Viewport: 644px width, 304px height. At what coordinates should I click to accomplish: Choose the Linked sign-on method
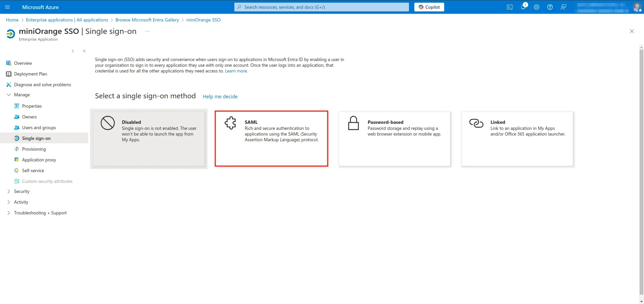click(517, 138)
